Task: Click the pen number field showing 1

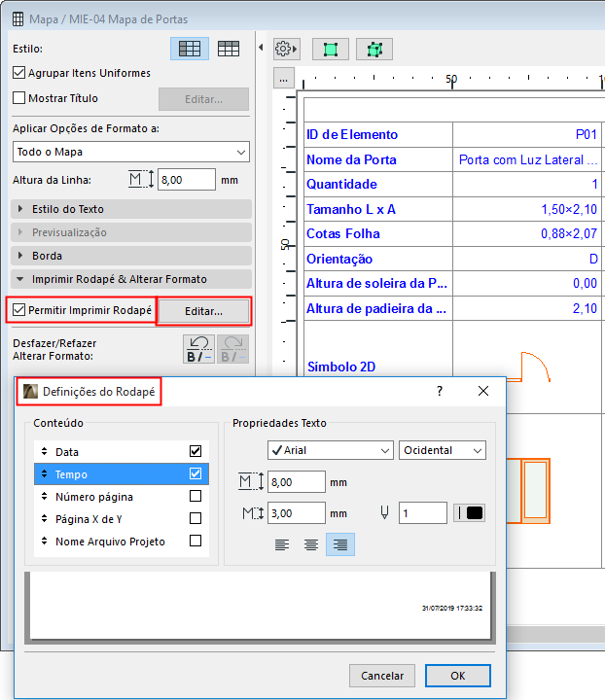Action: click(x=423, y=513)
